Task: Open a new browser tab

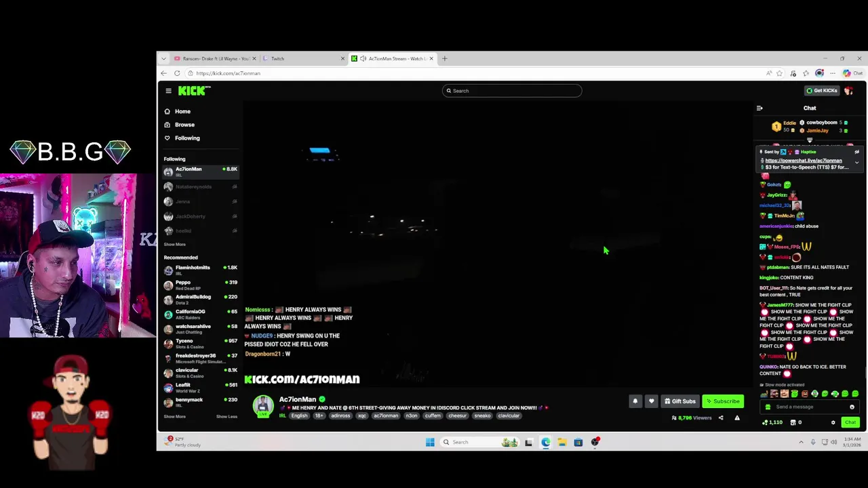Action: [x=445, y=58]
